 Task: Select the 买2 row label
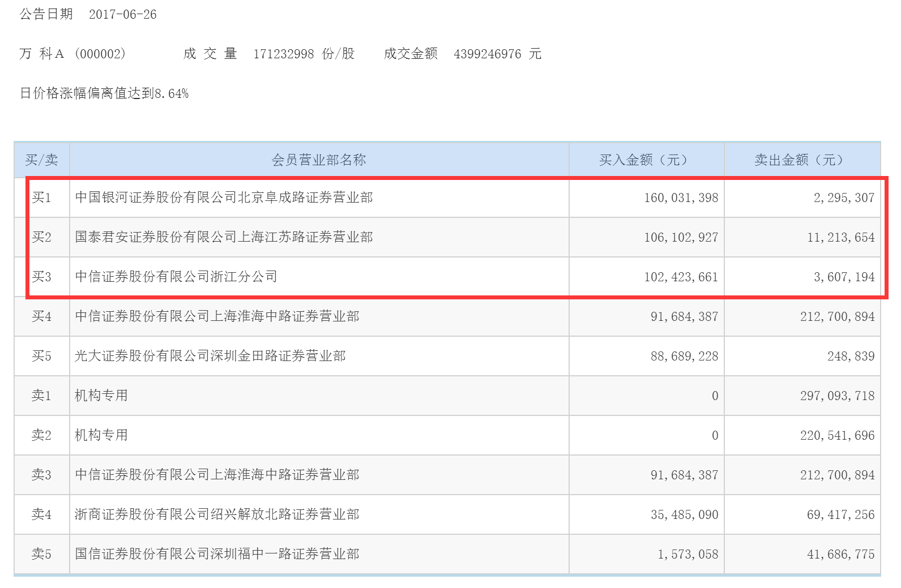pyautogui.click(x=41, y=237)
